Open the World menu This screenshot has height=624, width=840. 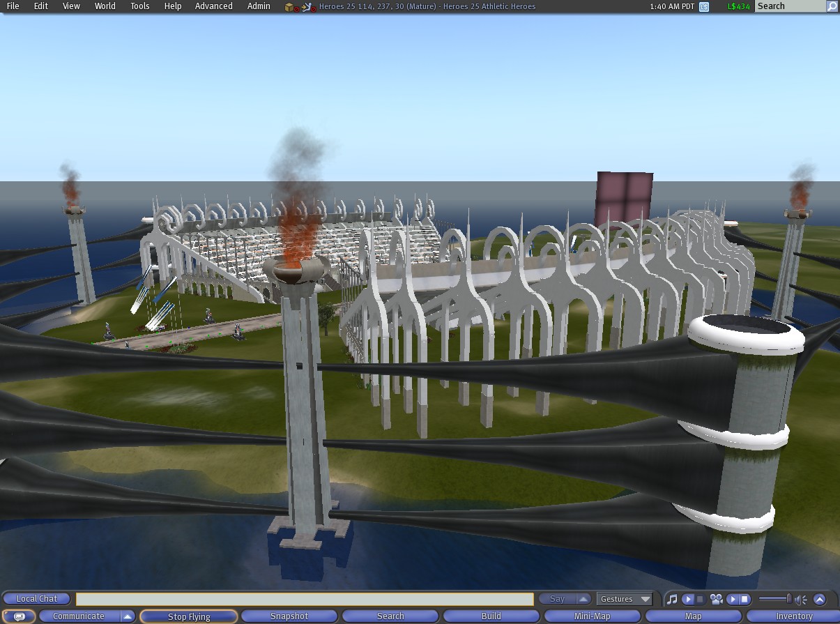coord(105,6)
